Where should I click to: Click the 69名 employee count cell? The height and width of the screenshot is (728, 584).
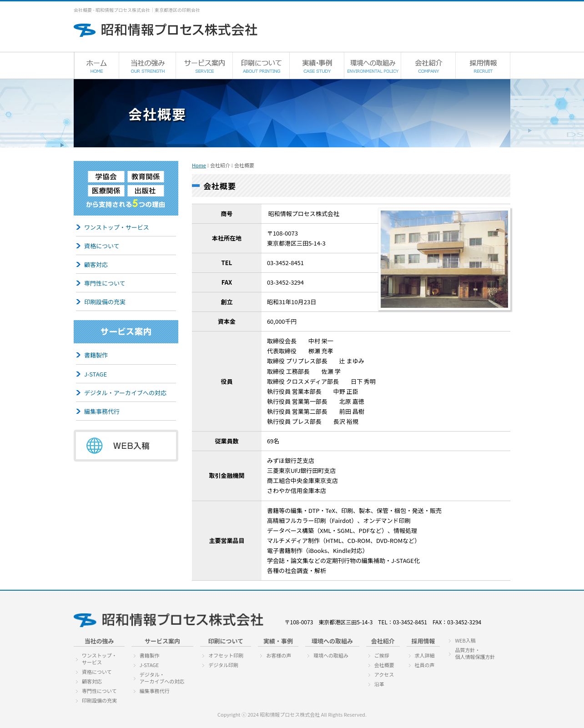[273, 442]
